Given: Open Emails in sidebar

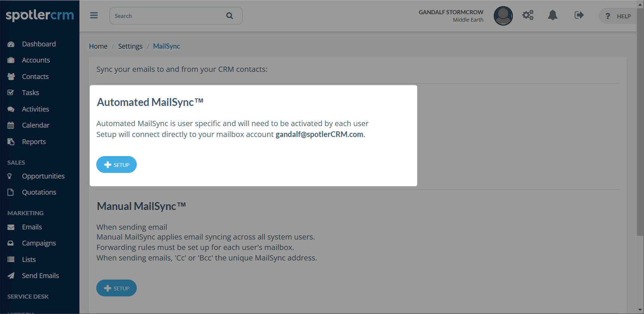Looking at the screenshot, I should point(32,227).
